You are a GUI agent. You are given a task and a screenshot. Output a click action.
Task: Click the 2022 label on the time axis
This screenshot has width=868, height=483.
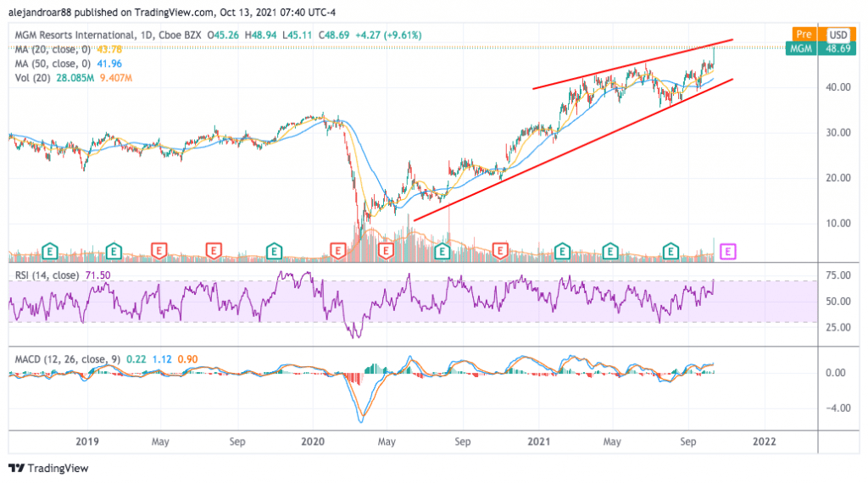(765, 441)
